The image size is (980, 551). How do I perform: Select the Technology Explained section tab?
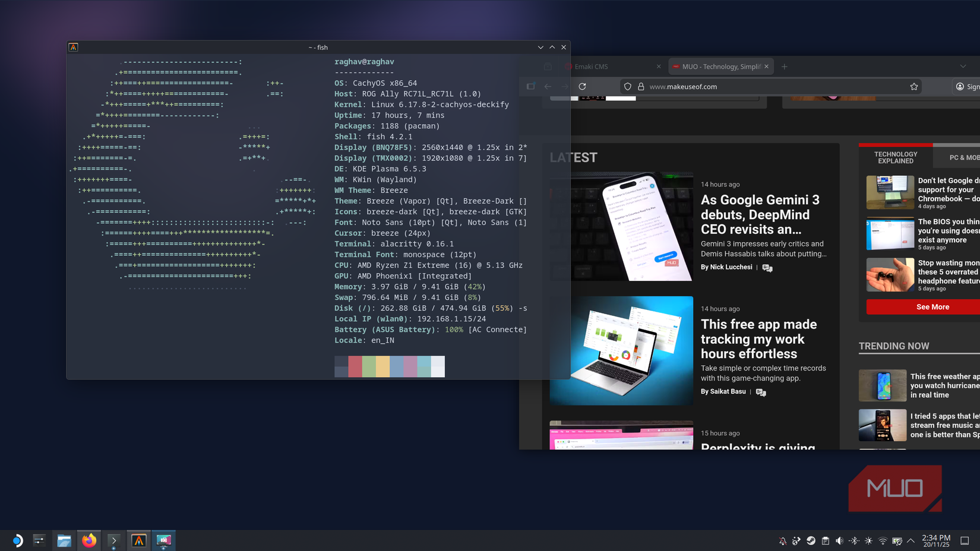895,157
